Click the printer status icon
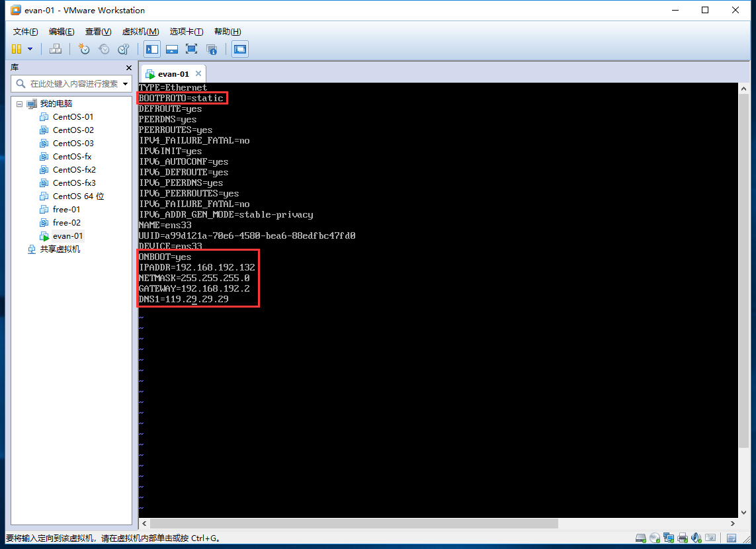 click(x=682, y=538)
